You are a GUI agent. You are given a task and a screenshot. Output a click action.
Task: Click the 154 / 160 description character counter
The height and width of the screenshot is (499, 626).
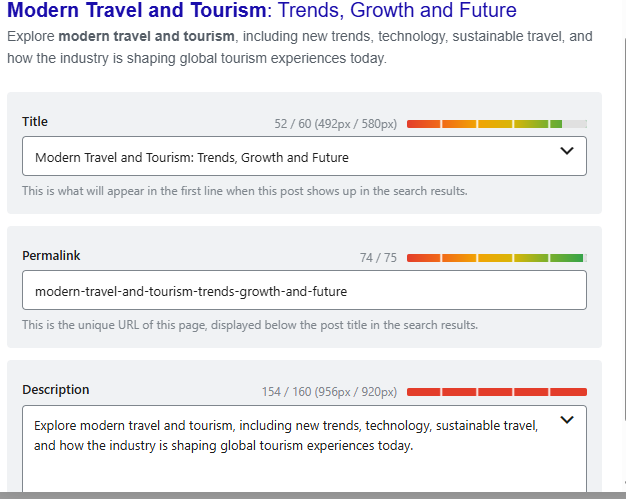329,392
